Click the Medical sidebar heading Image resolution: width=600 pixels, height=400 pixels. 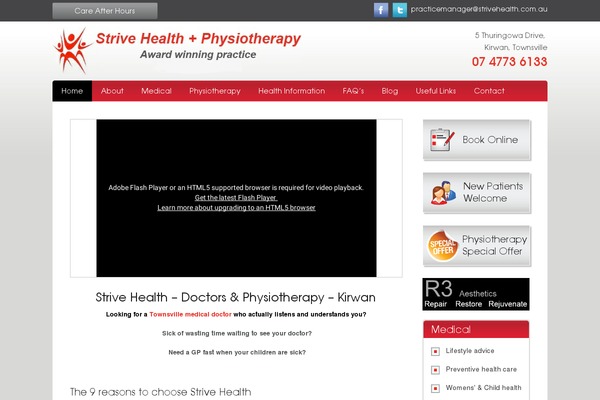(476, 329)
